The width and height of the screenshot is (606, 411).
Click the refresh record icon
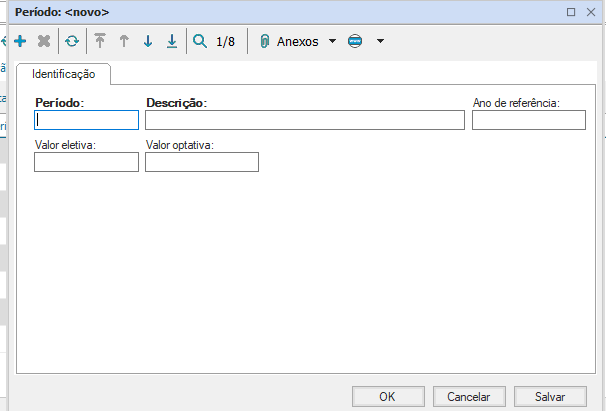(72, 42)
